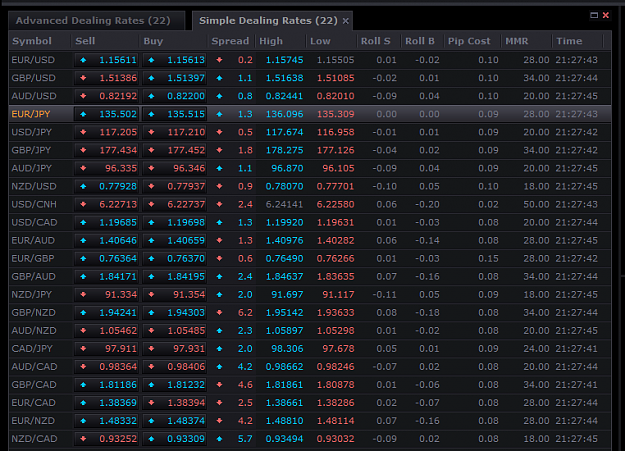Image resolution: width=625 pixels, height=451 pixels.
Task: Sort by Spread column header
Action: [232, 41]
